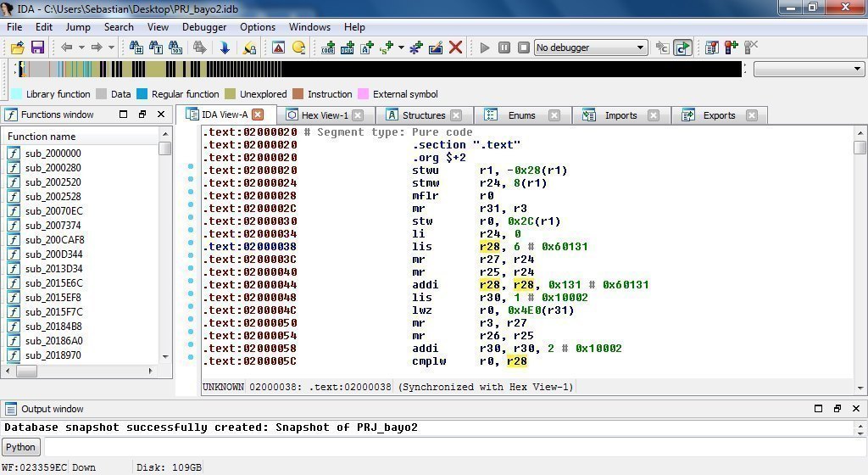The width and height of the screenshot is (868, 475).
Task: Open the Options menu
Action: (x=258, y=27)
